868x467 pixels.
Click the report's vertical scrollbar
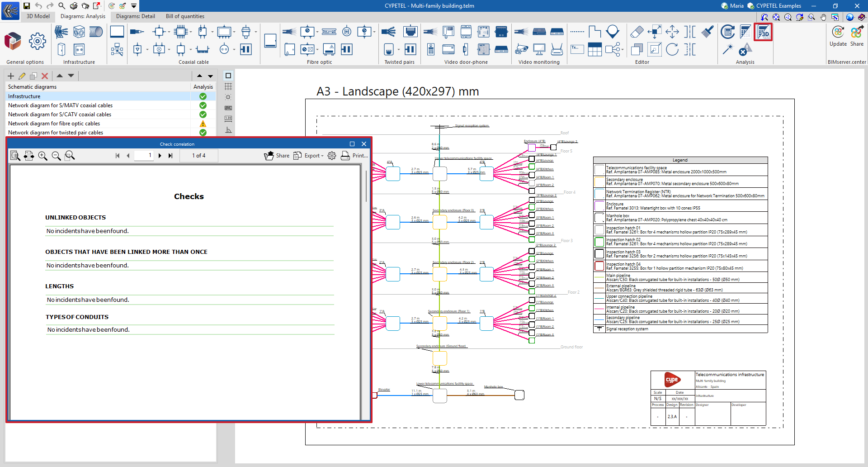tap(366, 186)
